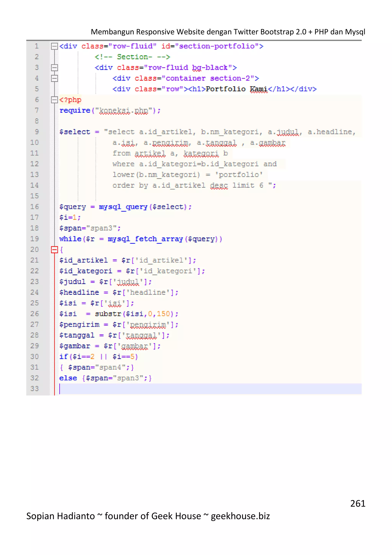Click the $id_artikel assignment line
Viewport: 392px width, 555px height.
(x=128, y=260)
